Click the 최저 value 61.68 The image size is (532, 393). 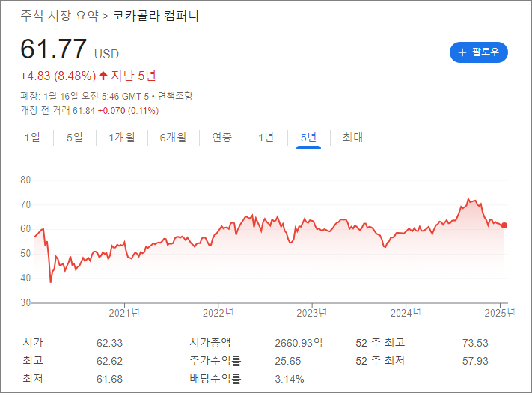coord(109,379)
